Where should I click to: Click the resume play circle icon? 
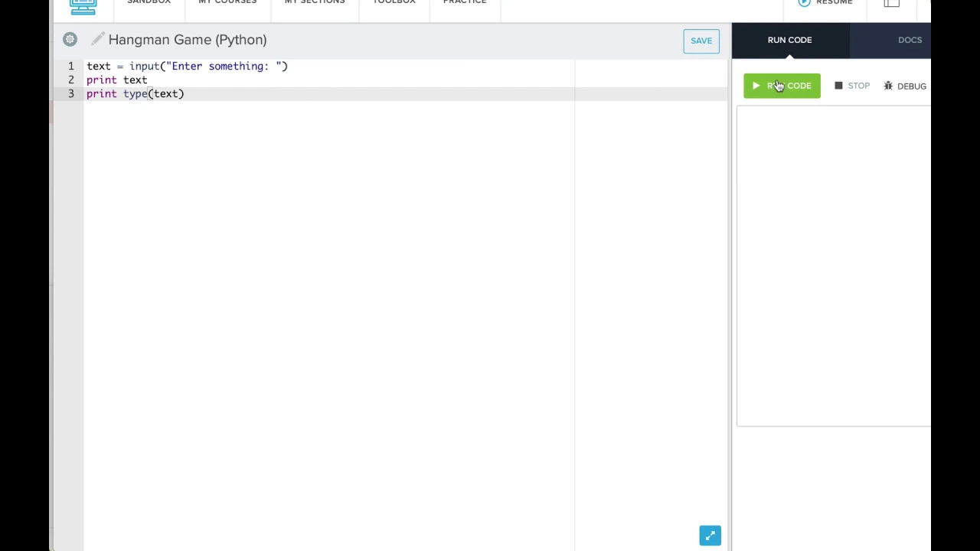pyautogui.click(x=804, y=2)
